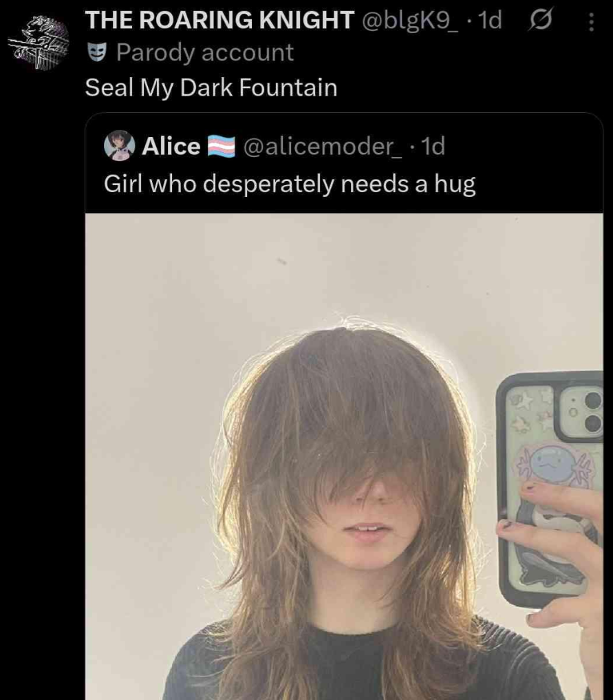
Task: View the quoted selfie photo full size
Action: click(344, 456)
